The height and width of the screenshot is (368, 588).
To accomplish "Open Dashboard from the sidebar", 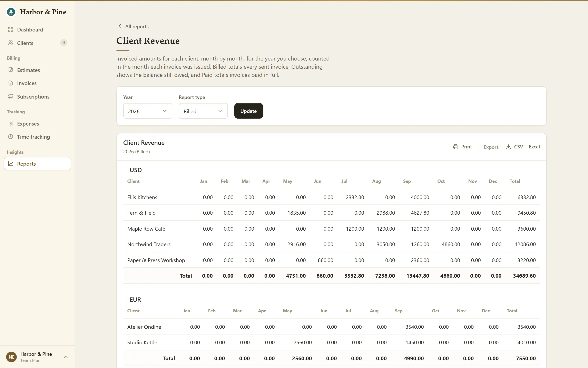I will 37,29.
